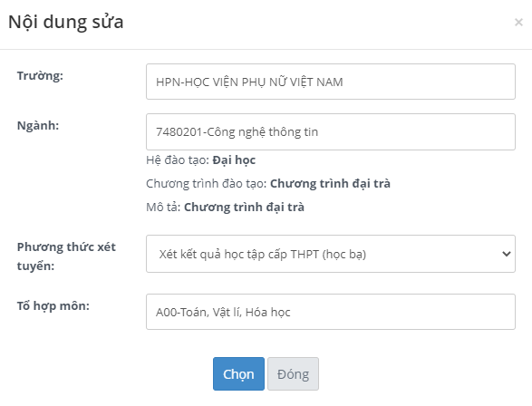Click the Nội dung sửa dialog title
Viewport: 532px width, 406px height.
tap(66, 22)
